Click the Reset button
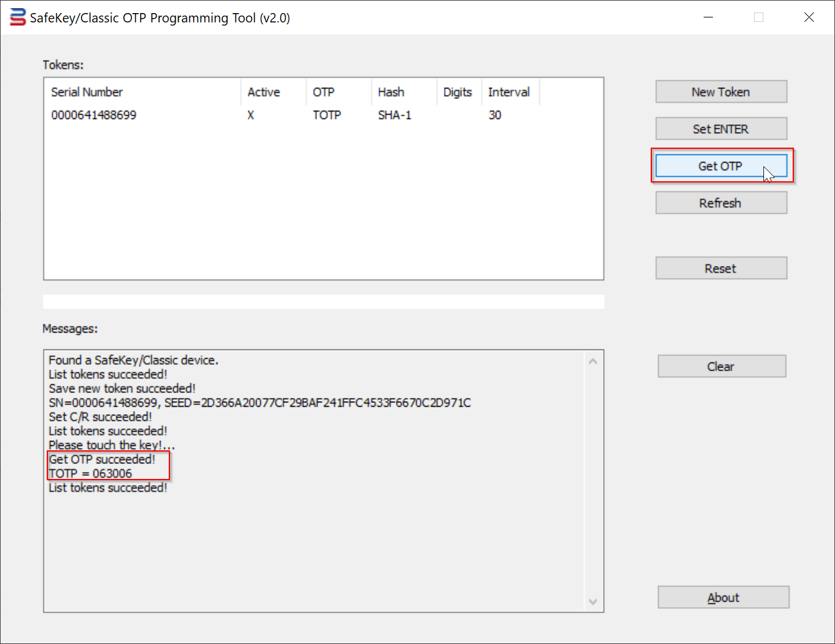 (x=720, y=268)
